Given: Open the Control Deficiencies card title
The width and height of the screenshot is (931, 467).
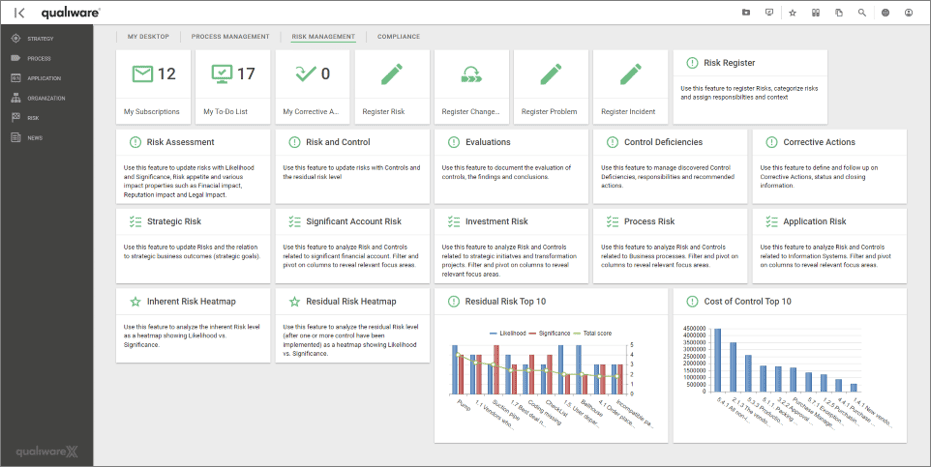Looking at the screenshot, I should [663, 142].
